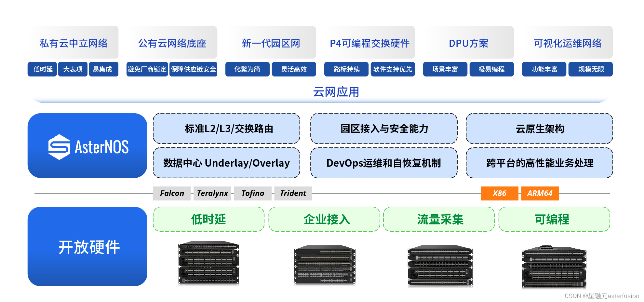Click the 化繁为简 tag
Screen dimensions: 644x302
pos(248,69)
